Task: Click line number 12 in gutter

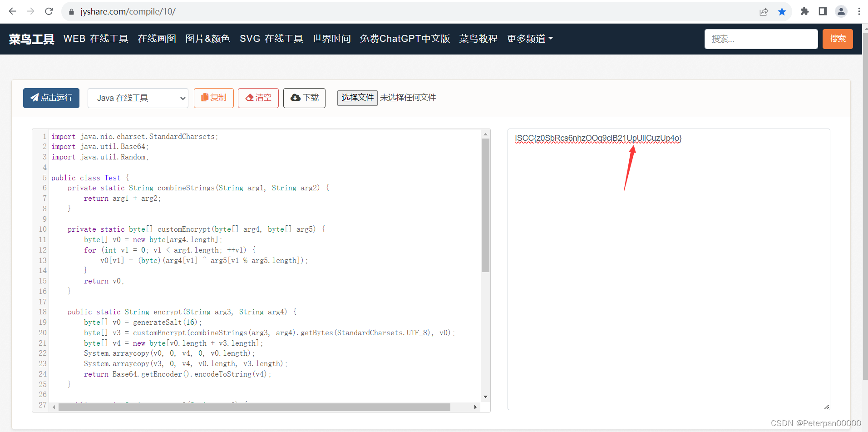Action: 43,250
